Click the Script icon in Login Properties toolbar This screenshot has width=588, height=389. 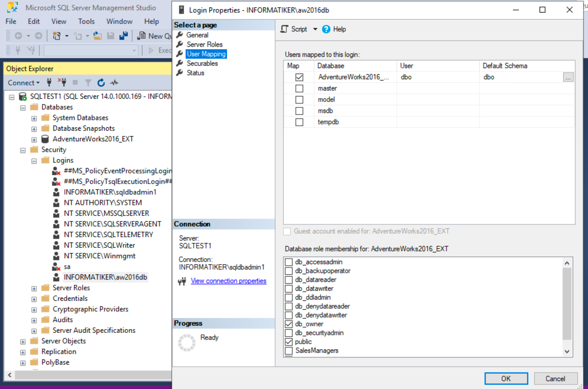[284, 29]
